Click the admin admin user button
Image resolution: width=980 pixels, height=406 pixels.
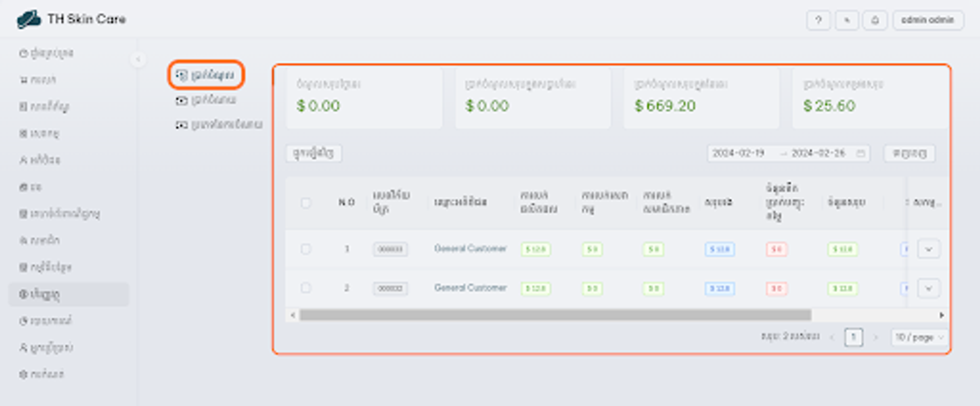928,20
